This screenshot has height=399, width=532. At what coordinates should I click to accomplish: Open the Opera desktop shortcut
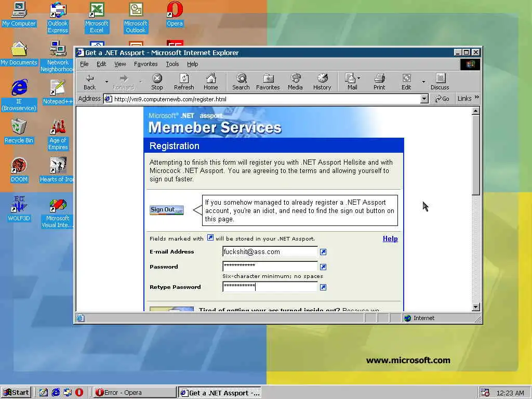(x=175, y=15)
